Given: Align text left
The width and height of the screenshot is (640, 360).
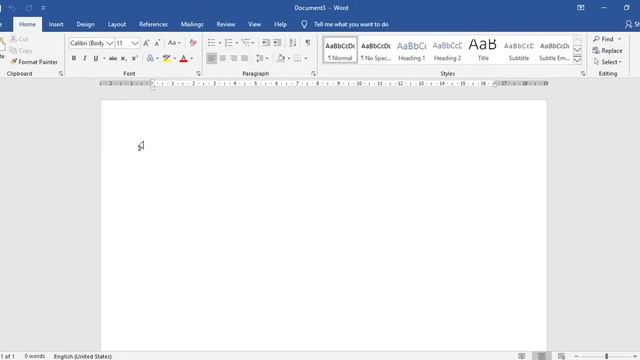Looking at the screenshot, I should click(211, 58).
